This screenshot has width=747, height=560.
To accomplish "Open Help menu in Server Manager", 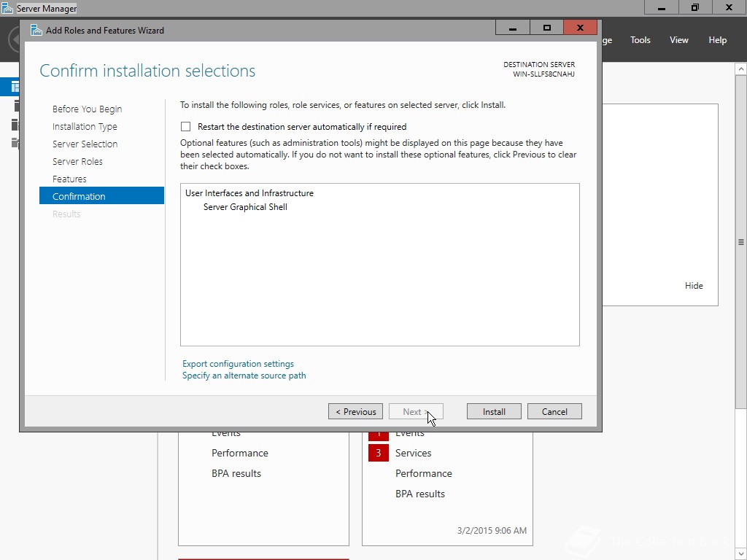I will [x=718, y=40].
